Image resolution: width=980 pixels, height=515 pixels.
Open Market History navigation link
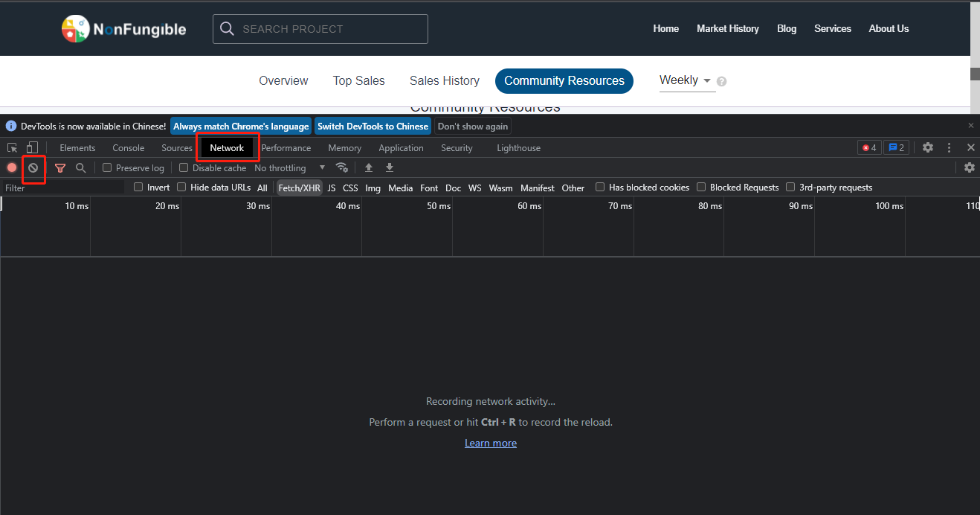coord(728,29)
